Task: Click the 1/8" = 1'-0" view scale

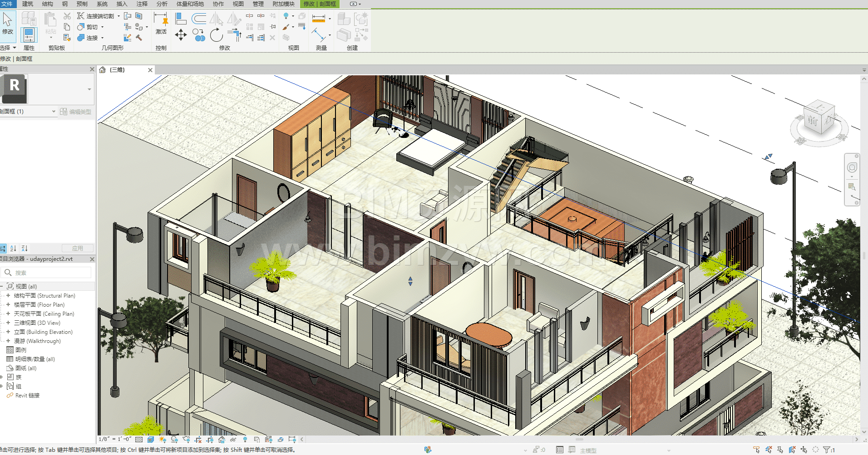Action: click(x=115, y=439)
